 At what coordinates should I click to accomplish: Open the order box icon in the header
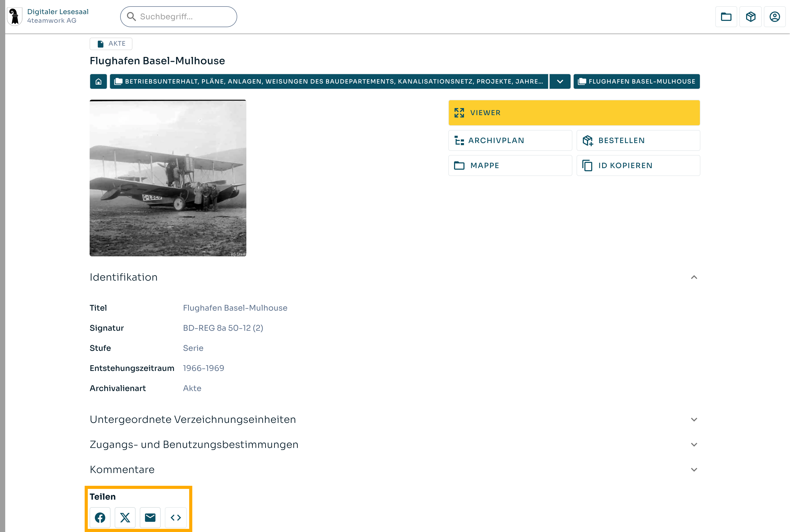point(750,17)
